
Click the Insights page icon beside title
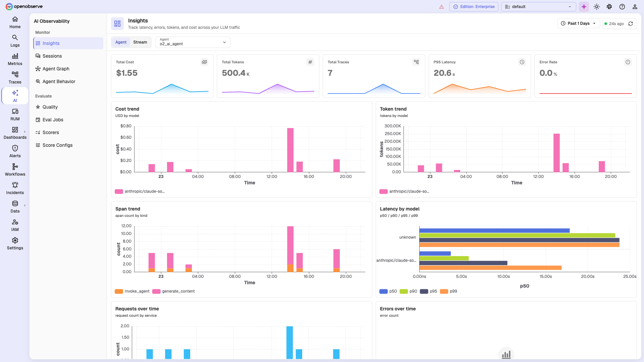point(117,23)
